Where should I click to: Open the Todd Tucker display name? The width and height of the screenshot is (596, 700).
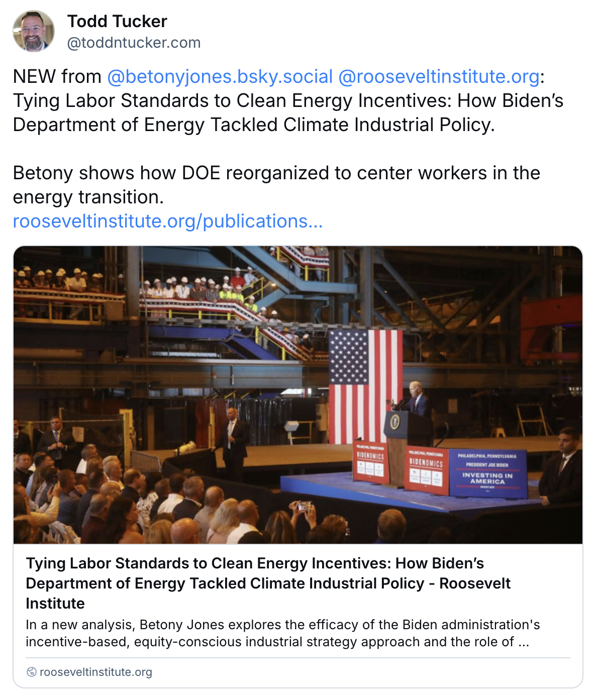117,21
